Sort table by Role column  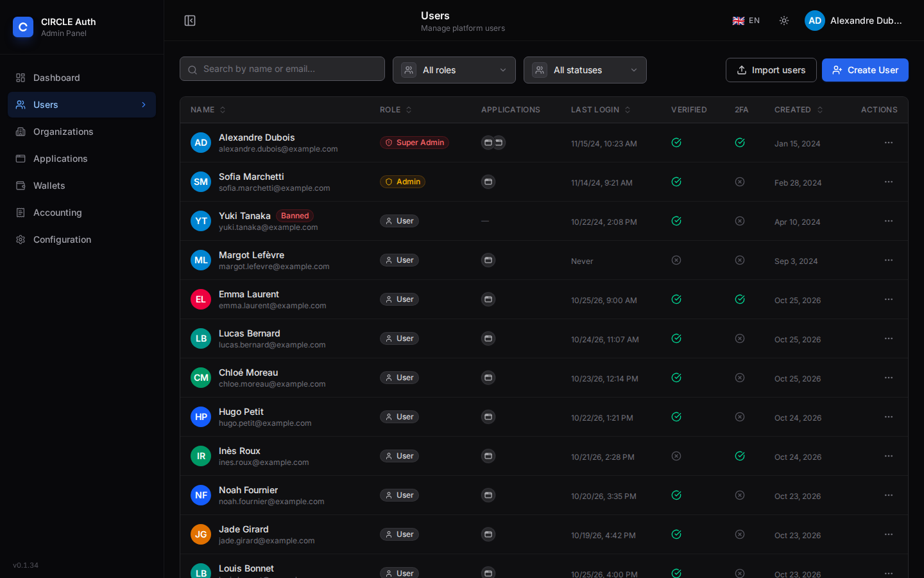point(396,110)
